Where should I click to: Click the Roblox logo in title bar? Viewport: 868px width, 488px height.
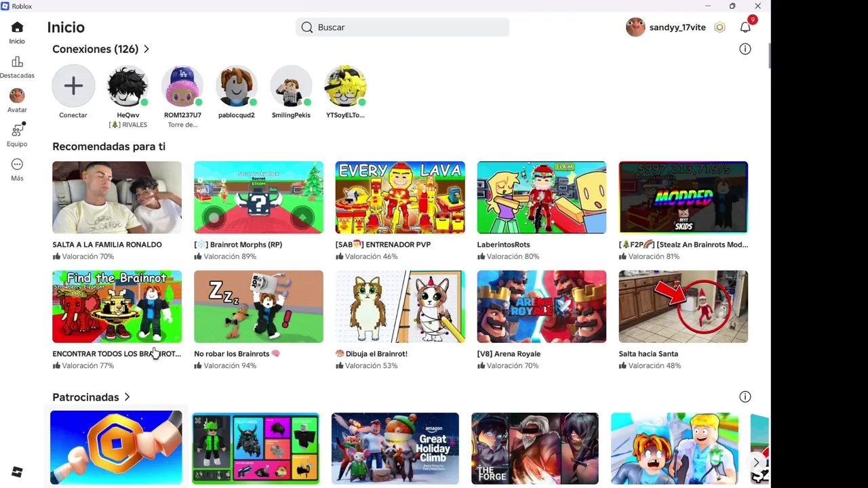click(5, 6)
